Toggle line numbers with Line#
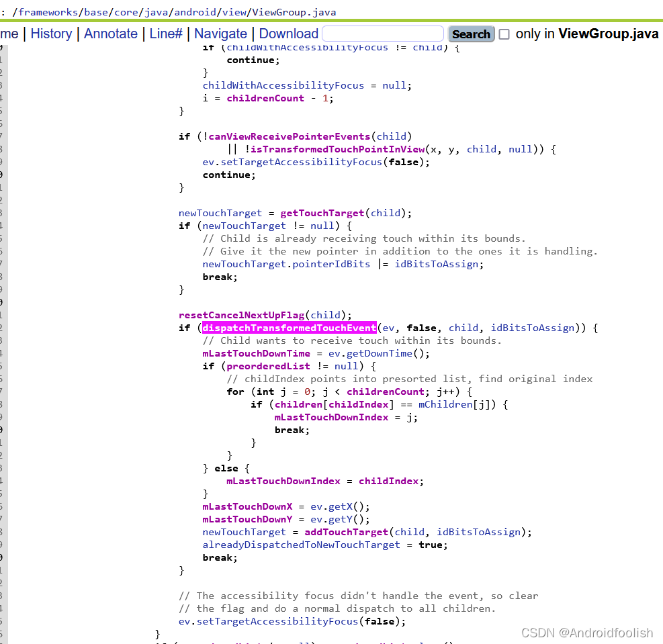663x644 pixels. pos(165,34)
